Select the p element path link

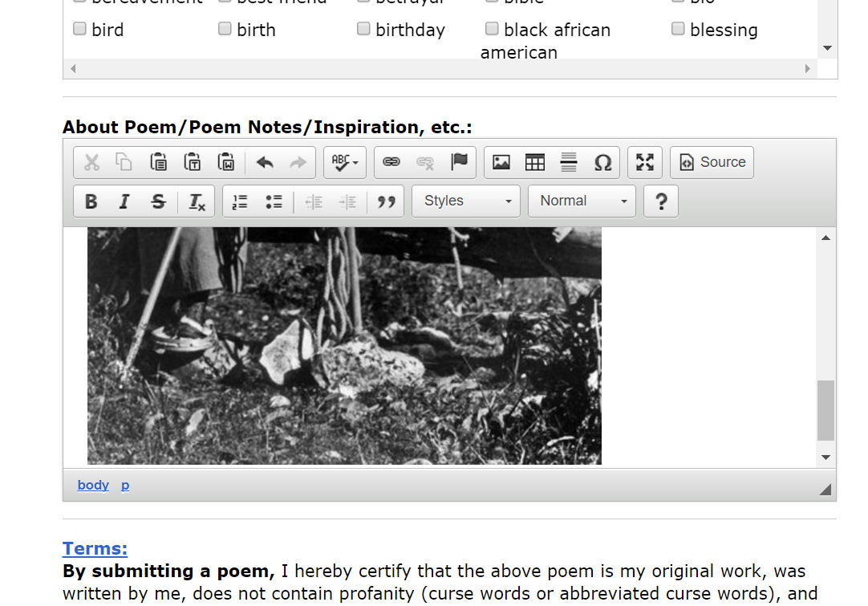125,486
